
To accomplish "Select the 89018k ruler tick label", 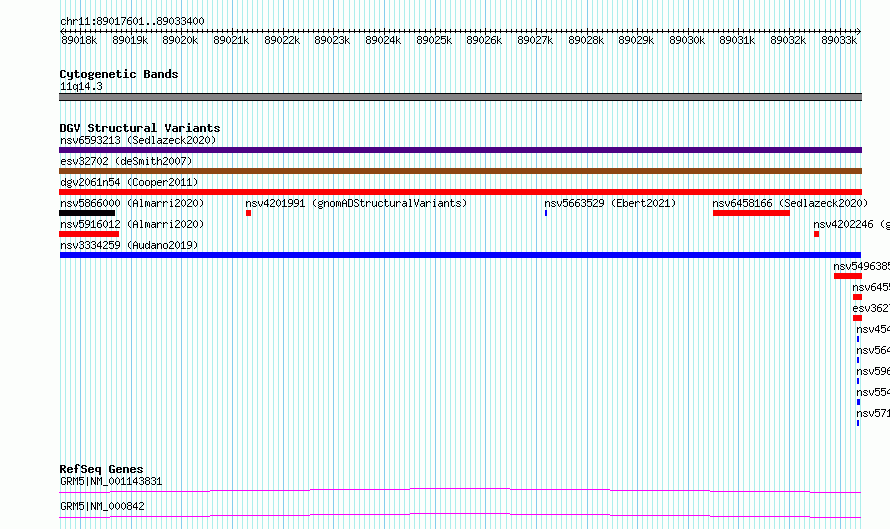I will click(79, 40).
